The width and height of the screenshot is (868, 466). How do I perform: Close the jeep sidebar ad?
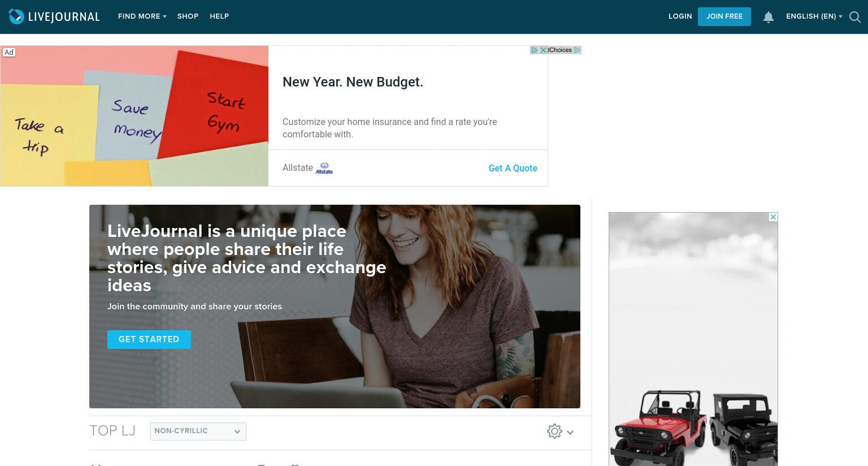point(773,217)
